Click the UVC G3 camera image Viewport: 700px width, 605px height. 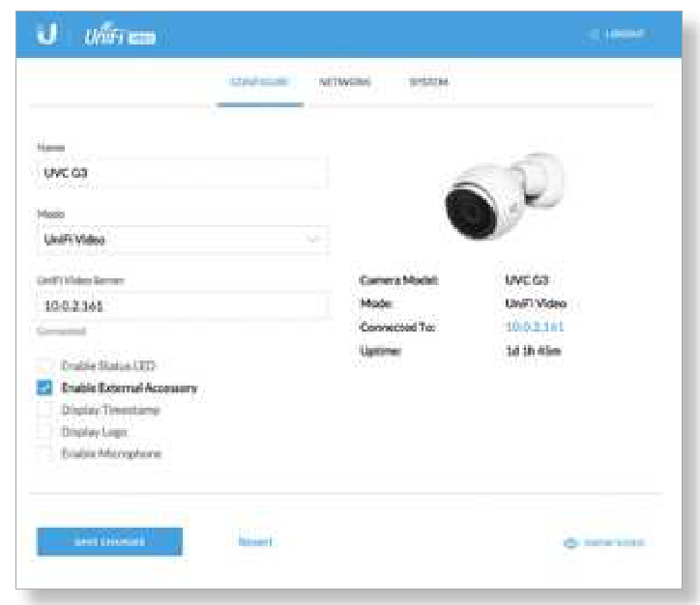coord(504,196)
